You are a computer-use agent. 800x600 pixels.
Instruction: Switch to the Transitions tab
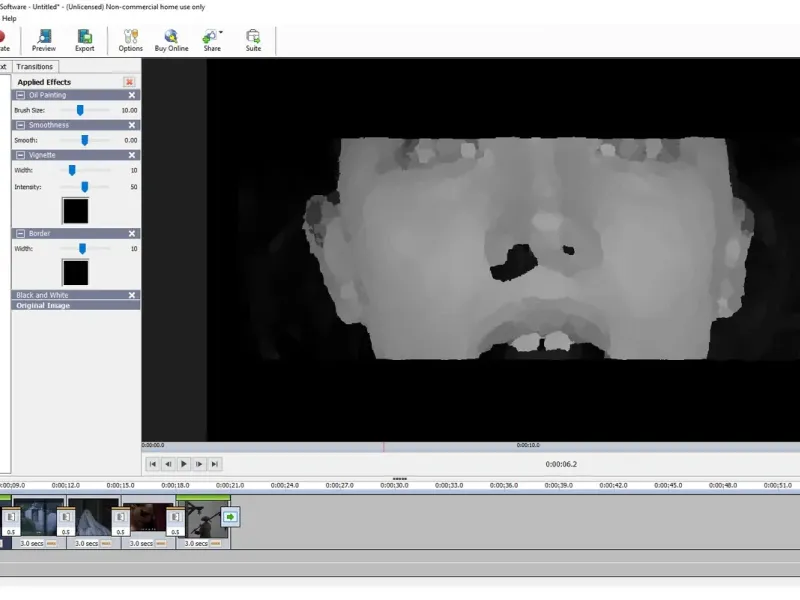click(x=34, y=67)
